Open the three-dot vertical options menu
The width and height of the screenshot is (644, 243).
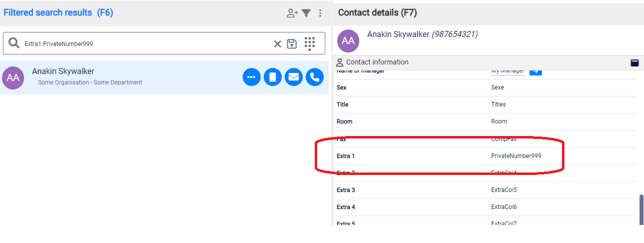320,13
